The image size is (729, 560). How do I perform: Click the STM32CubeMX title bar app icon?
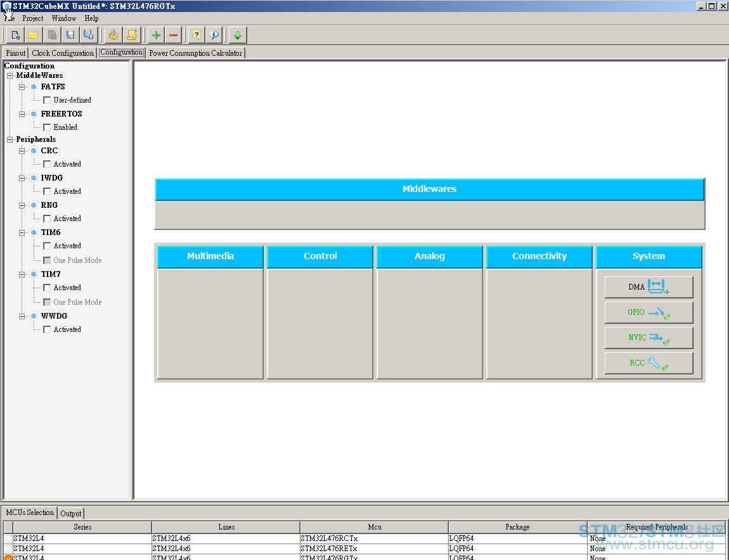6,6
